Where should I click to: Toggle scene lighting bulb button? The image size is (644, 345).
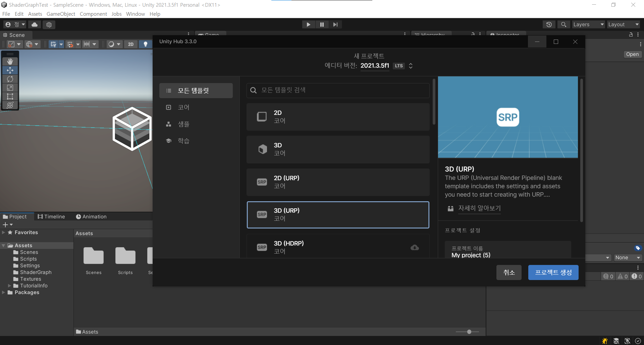point(145,44)
